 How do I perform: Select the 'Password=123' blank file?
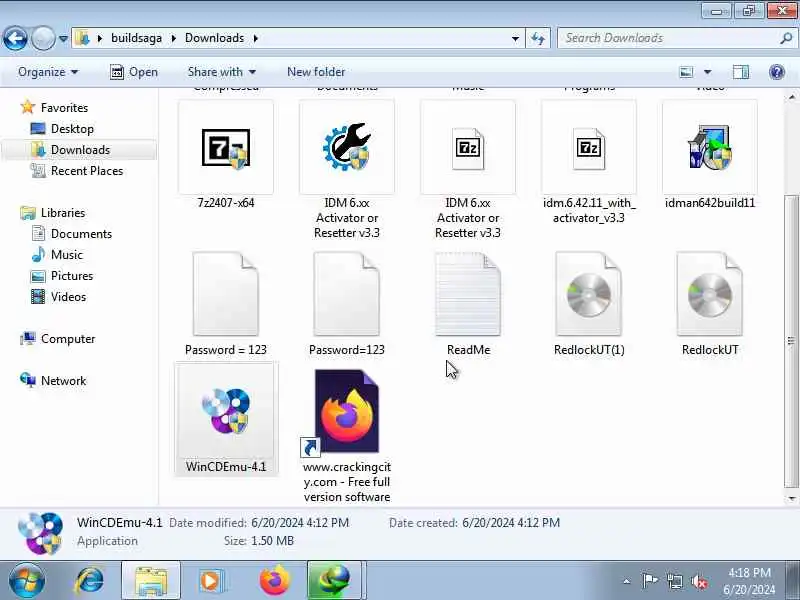346,294
